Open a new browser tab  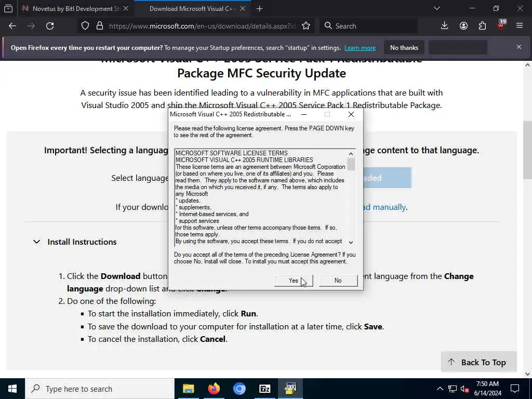(260, 9)
